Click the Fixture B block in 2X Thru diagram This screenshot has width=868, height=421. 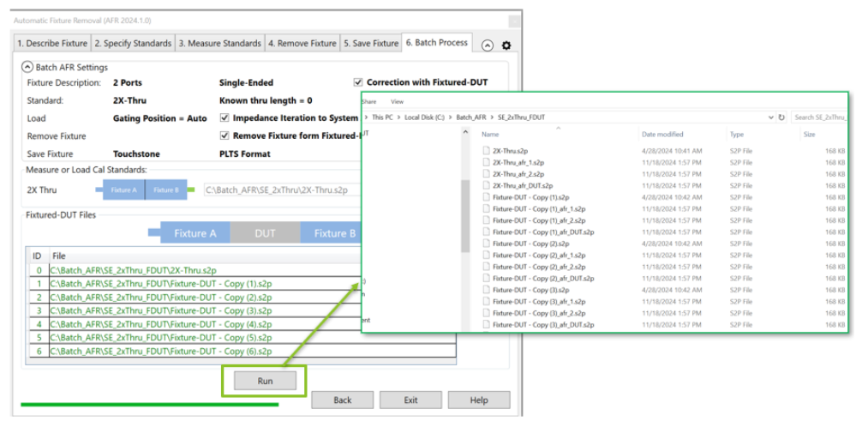point(165,189)
